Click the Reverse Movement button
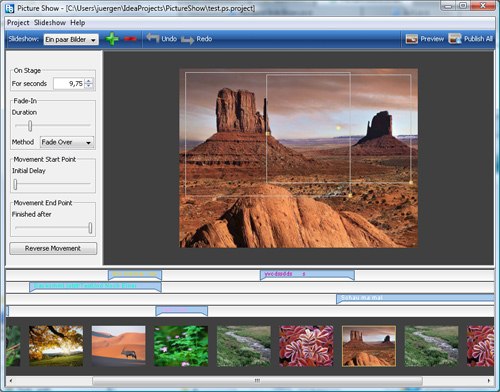The image size is (500, 392). click(x=53, y=248)
